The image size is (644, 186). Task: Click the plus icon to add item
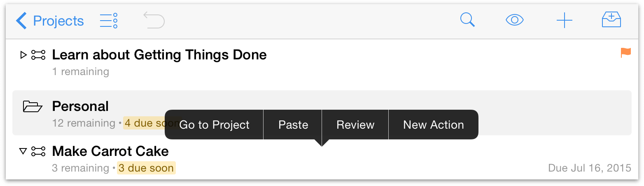tap(564, 20)
